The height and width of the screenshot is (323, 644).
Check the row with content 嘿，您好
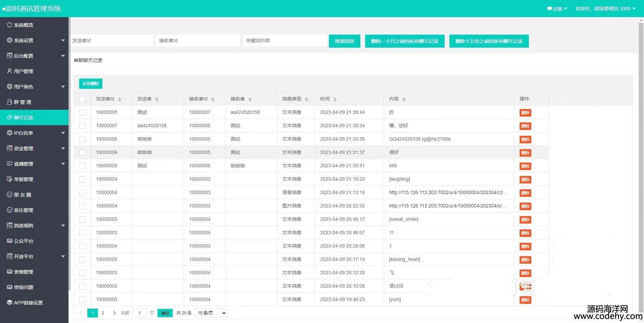click(82, 126)
